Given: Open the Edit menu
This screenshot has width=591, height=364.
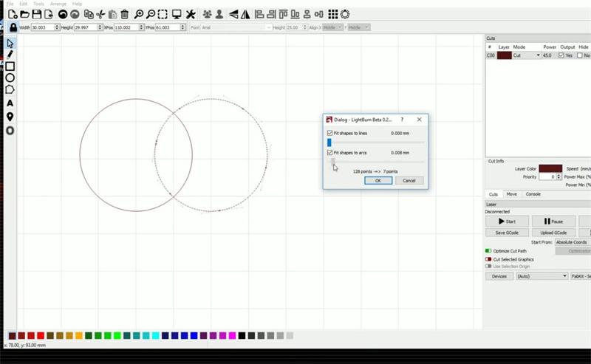Looking at the screenshot, I should [24, 4].
